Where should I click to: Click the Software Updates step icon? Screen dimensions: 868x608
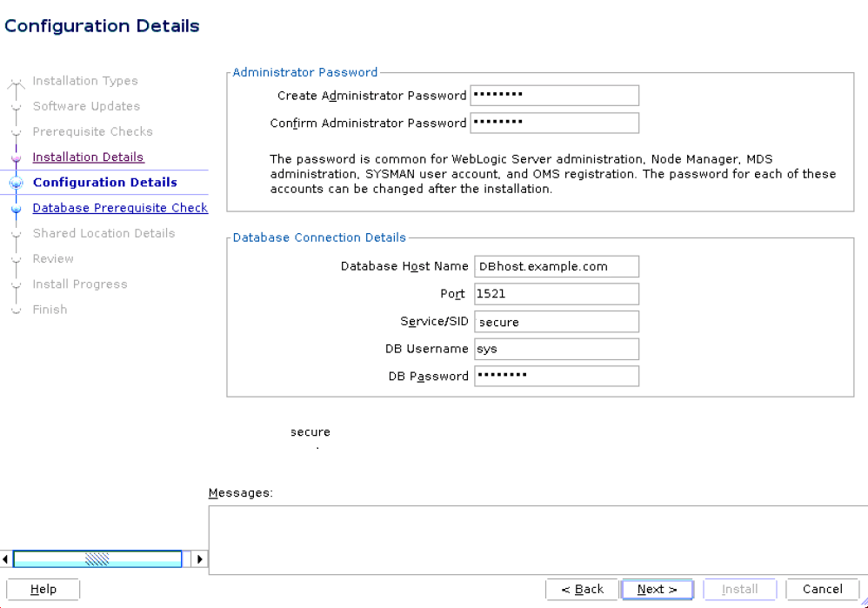(x=17, y=106)
